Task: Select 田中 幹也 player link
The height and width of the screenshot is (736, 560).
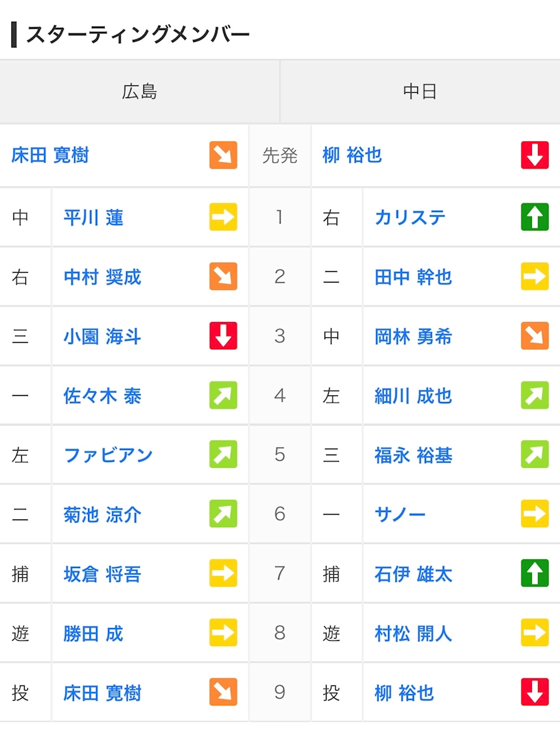Action: [413, 277]
